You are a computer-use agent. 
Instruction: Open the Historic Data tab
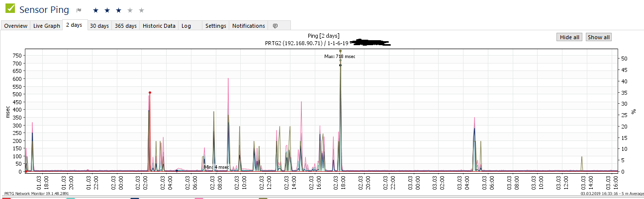pos(159,26)
